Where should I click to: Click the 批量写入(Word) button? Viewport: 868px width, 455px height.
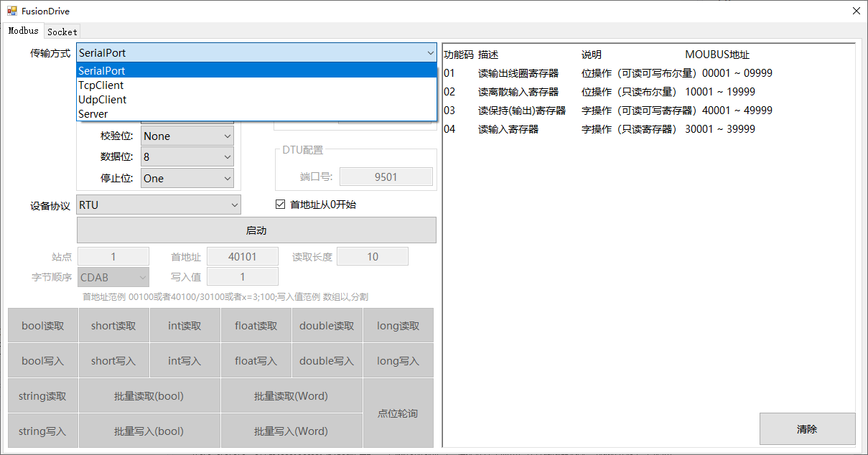(291, 431)
